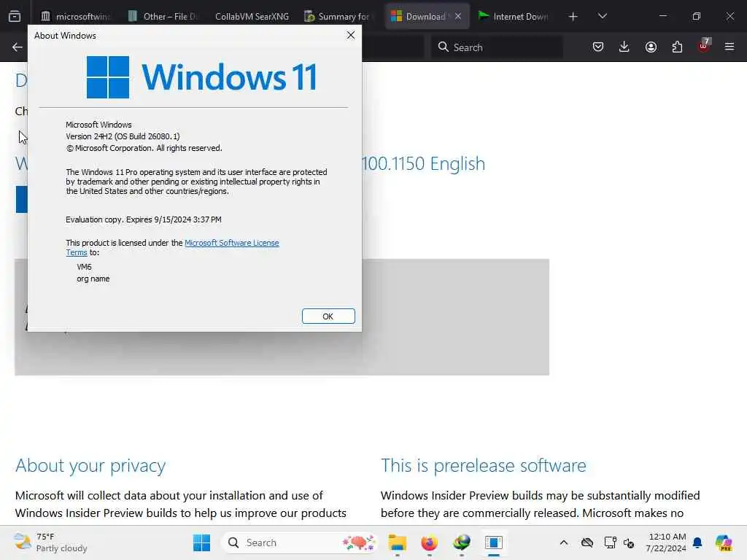Open uBlock Origin extension icon
747x560 pixels.
point(704,46)
